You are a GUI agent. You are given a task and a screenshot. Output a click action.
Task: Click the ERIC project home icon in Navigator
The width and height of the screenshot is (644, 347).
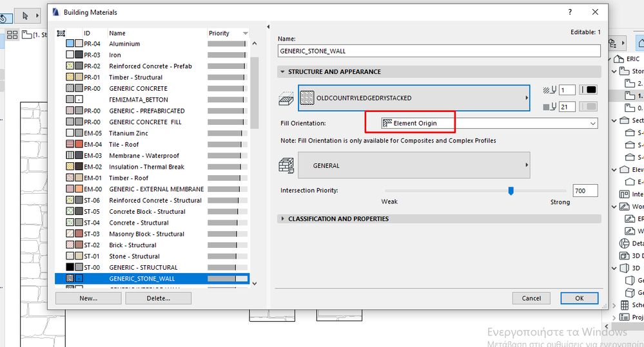coord(619,59)
